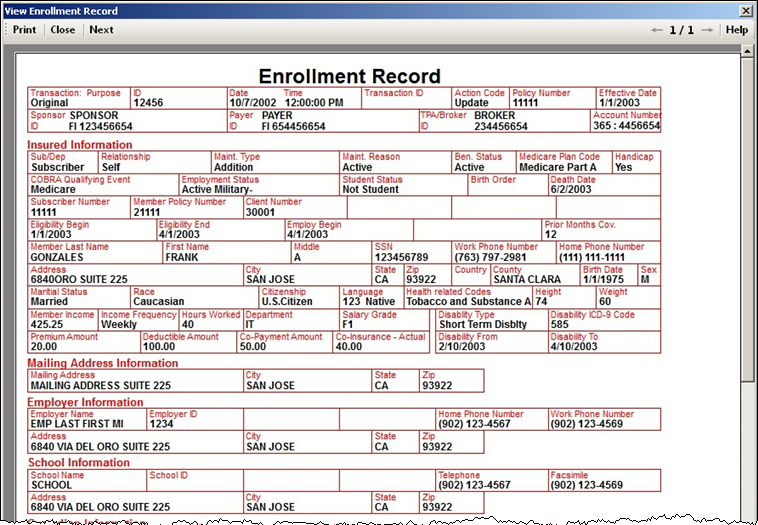This screenshot has width=758, height=525.
Task: Click payer ID FI 654456654
Action: pyautogui.click(x=293, y=126)
